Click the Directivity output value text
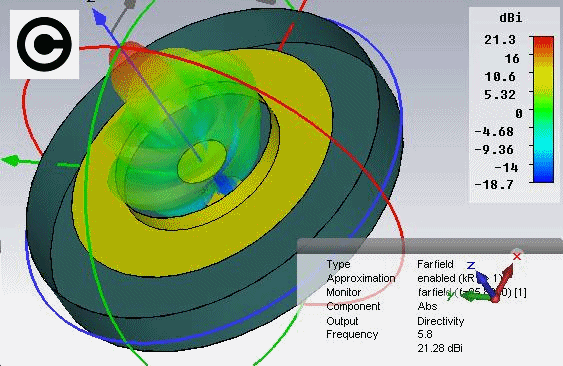The height and width of the screenshot is (366, 563). pyautogui.click(x=441, y=321)
